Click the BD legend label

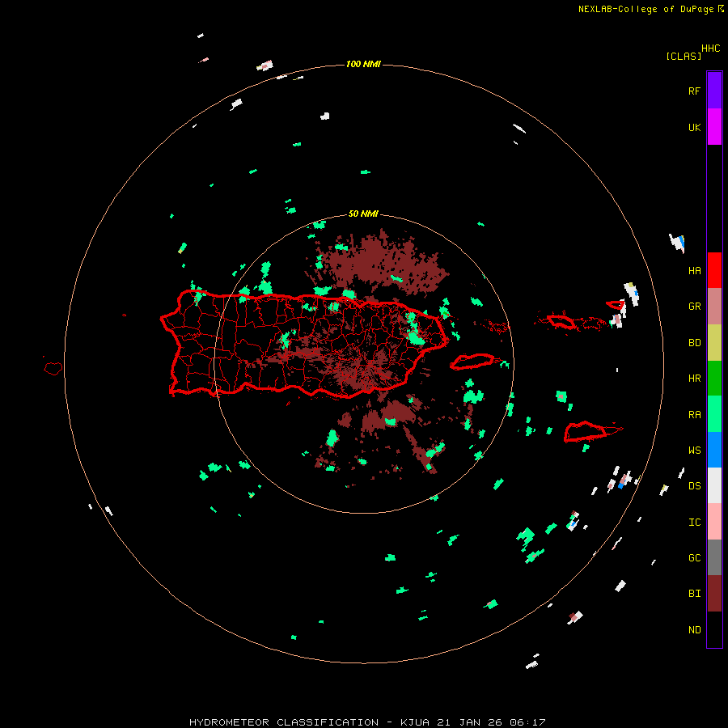694,343
